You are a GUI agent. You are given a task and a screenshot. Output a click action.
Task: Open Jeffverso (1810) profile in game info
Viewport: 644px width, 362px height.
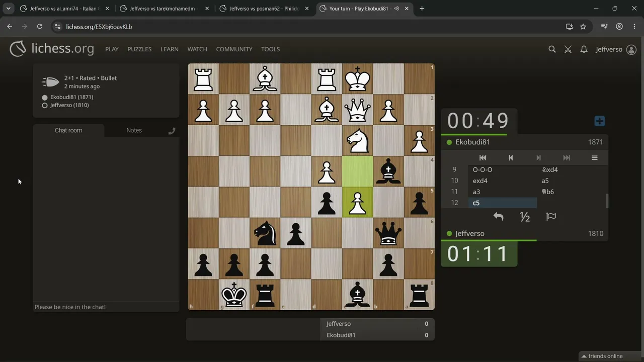coord(69,105)
